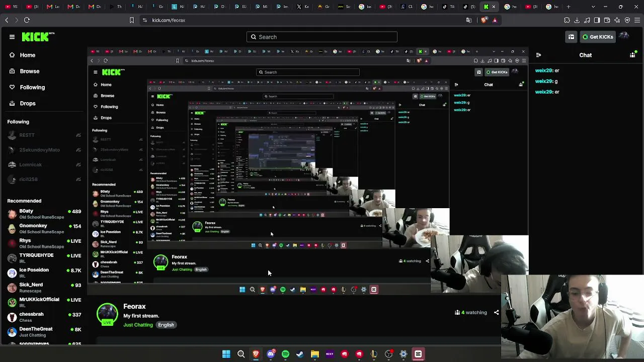
Task: Open Steam from the taskbar
Action: pos(300,354)
